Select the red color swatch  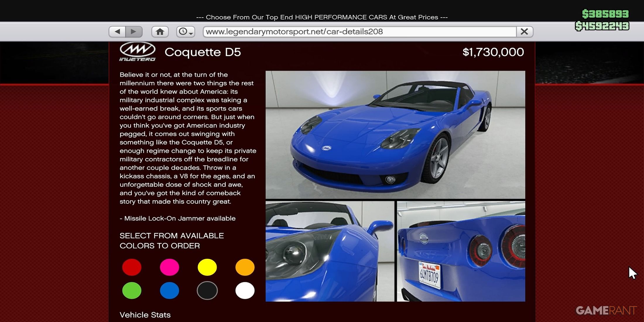coord(132,267)
